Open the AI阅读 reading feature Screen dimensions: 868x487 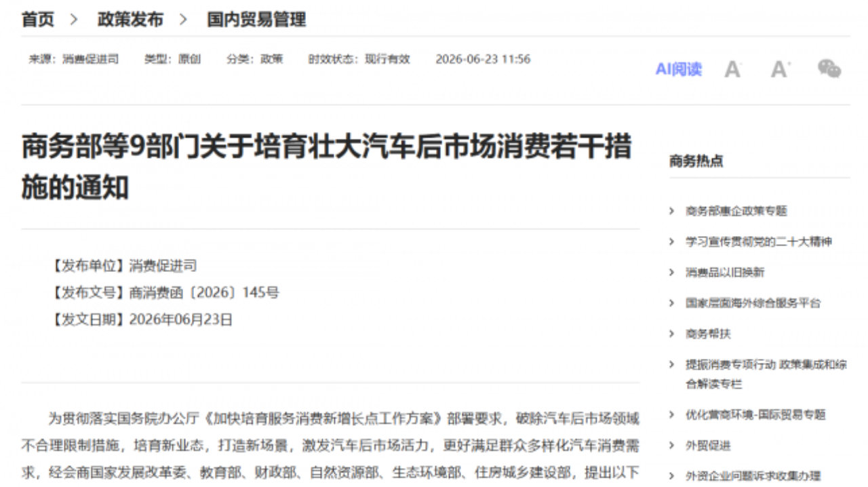(678, 69)
